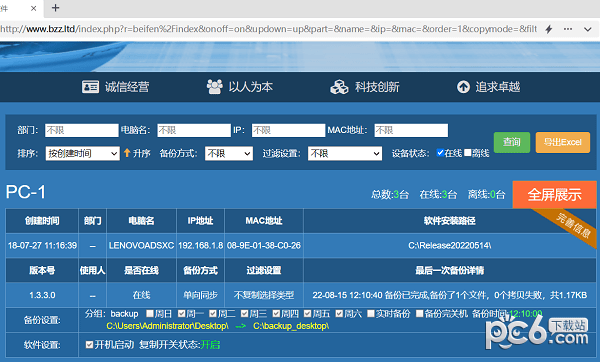
Task: Click the 在线 status table cell
Action: [x=141, y=295]
